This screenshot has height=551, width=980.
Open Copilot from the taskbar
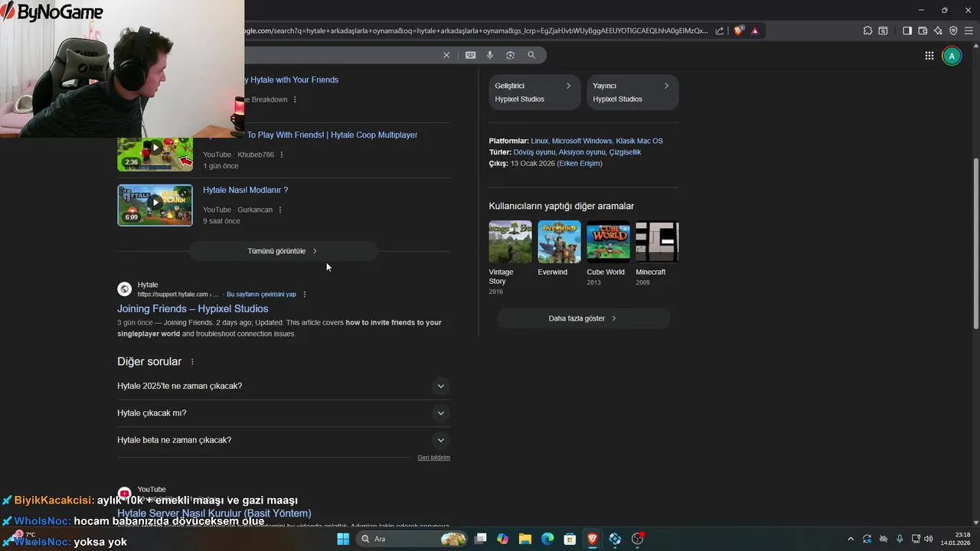[x=502, y=539]
